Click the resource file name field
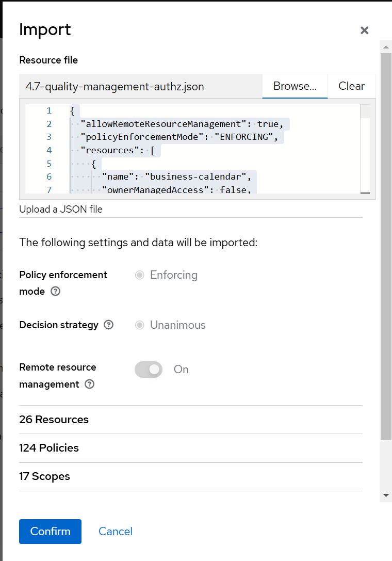The height and width of the screenshot is (561, 392). click(140, 87)
